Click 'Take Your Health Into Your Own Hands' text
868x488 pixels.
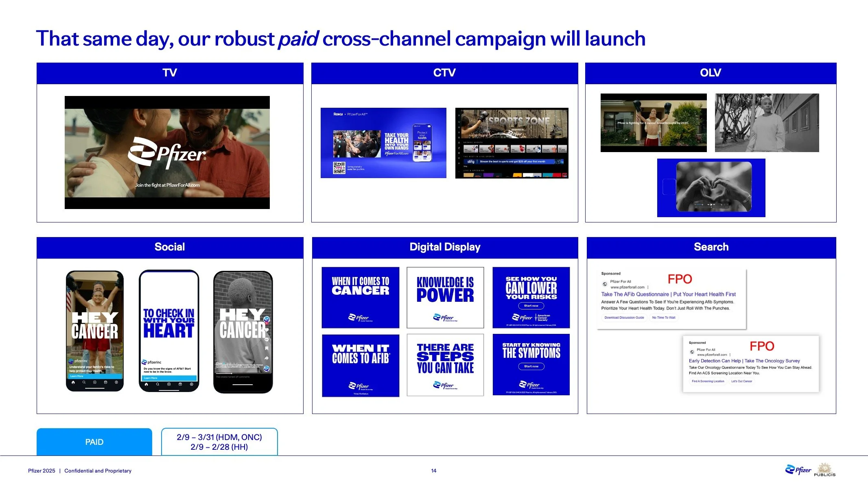(x=396, y=142)
